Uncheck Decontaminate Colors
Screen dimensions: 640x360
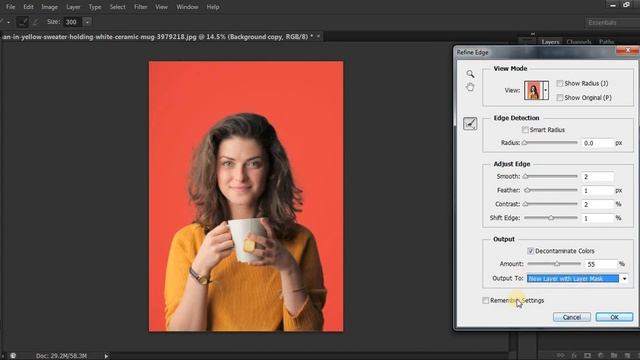click(x=530, y=251)
